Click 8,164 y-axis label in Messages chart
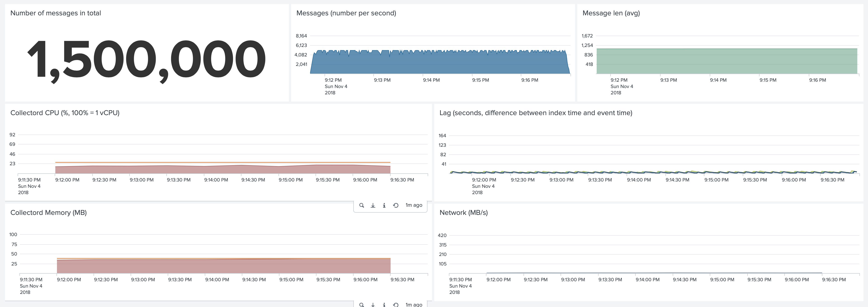The width and height of the screenshot is (868, 307). point(301,36)
